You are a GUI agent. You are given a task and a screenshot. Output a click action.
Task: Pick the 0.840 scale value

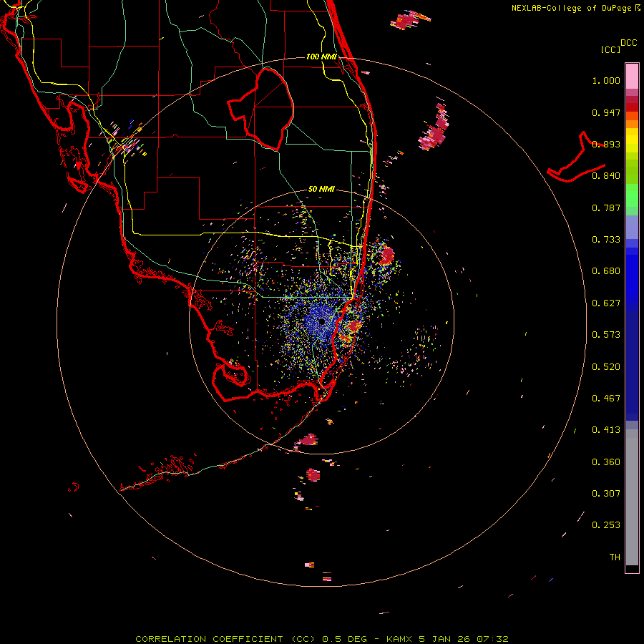point(606,176)
